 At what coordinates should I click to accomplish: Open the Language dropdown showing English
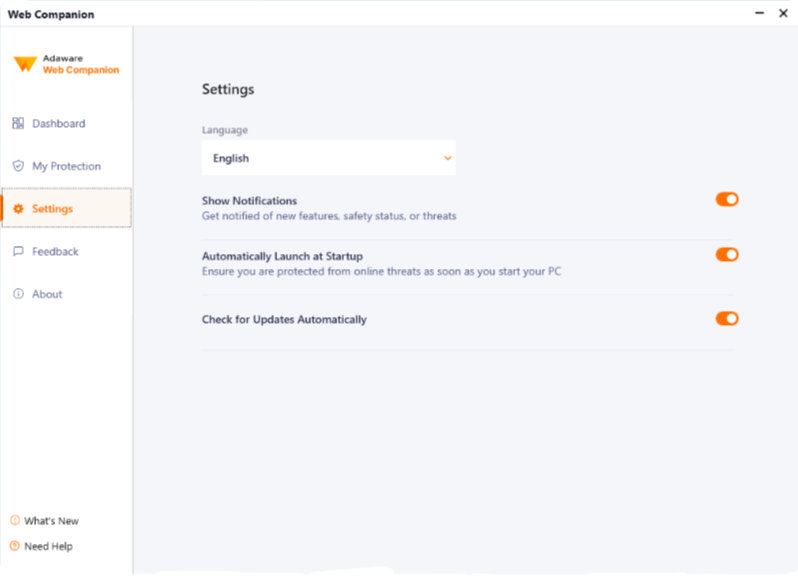point(328,158)
